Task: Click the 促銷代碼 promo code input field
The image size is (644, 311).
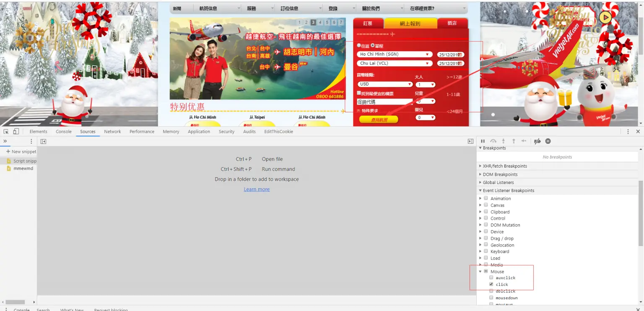Action: (x=384, y=101)
